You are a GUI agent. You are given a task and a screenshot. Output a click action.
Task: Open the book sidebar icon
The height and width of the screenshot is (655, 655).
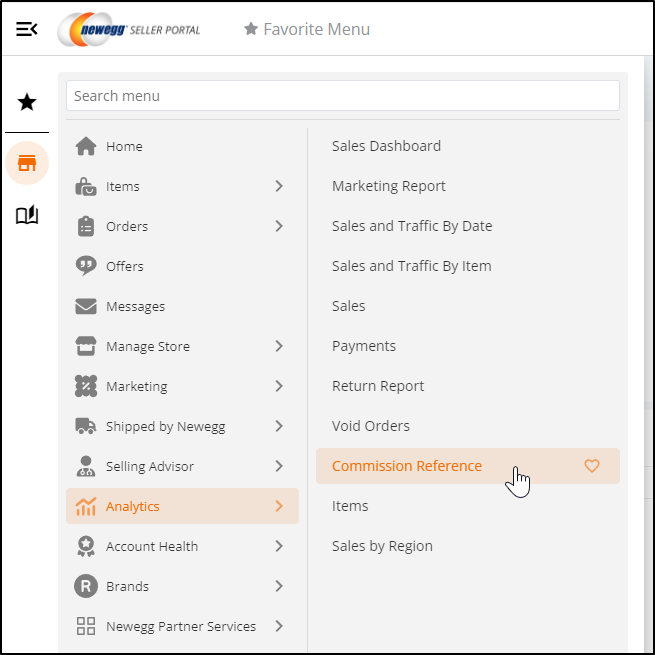[27, 215]
